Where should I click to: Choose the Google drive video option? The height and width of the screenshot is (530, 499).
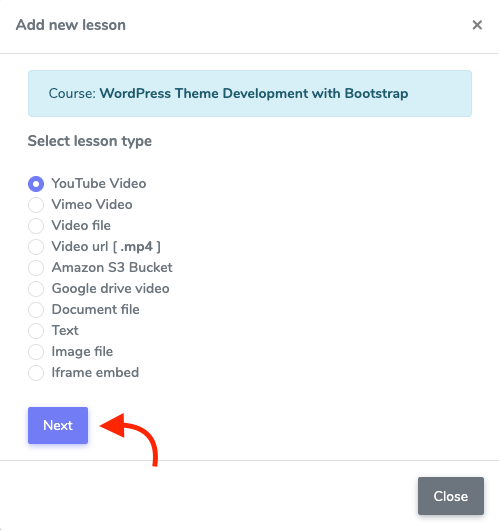(x=36, y=289)
